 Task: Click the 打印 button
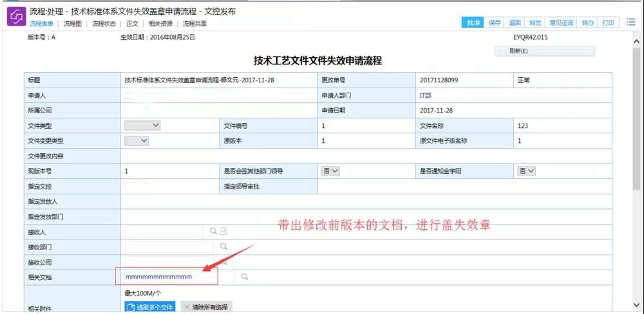(609, 23)
